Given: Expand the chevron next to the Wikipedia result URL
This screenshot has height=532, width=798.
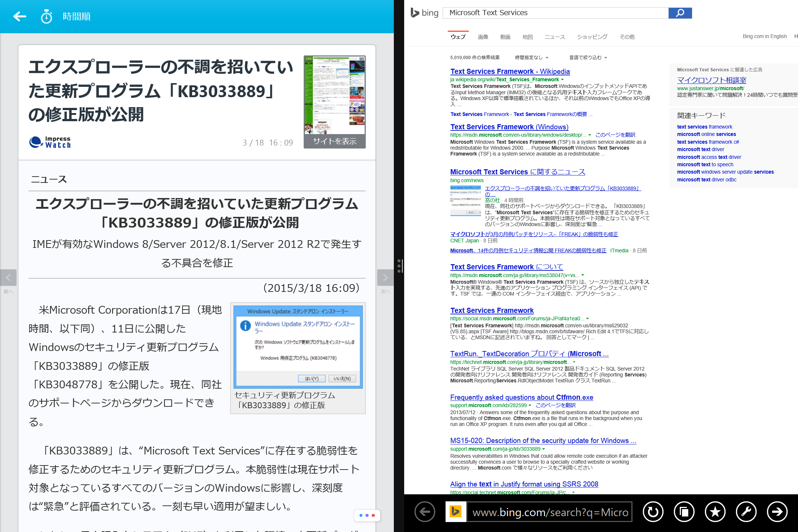Looking at the screenshot, I should click(562, 79).
